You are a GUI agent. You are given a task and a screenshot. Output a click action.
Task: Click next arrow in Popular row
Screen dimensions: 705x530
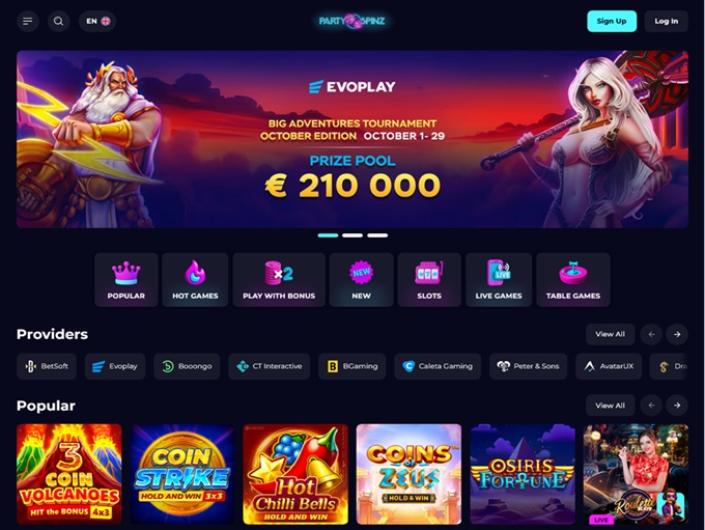point(677,405)
